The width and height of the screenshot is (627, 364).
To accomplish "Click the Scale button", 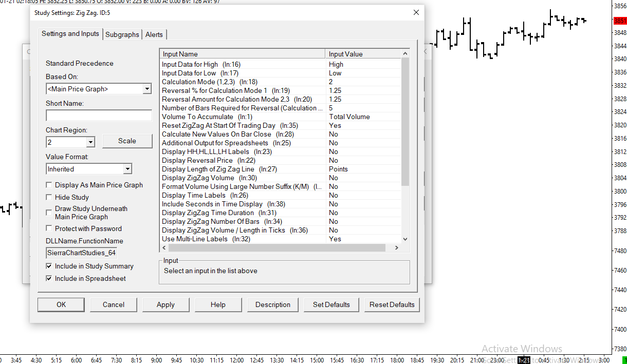I will tap(127, 141).
